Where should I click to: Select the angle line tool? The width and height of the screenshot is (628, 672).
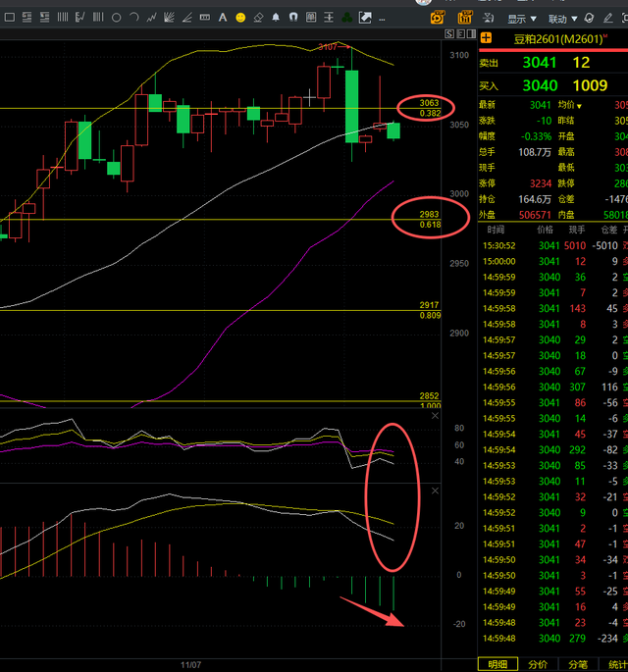pos(186,18)
